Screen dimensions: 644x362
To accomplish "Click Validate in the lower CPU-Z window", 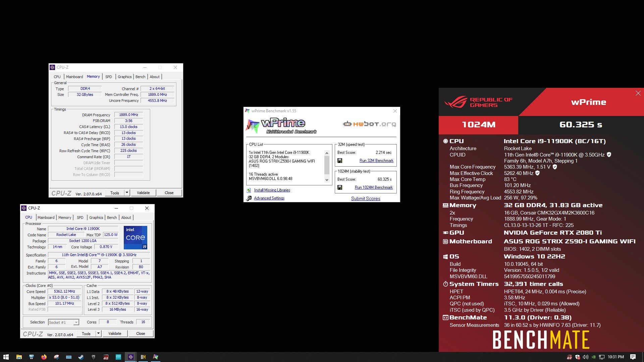I will (115, 334).
